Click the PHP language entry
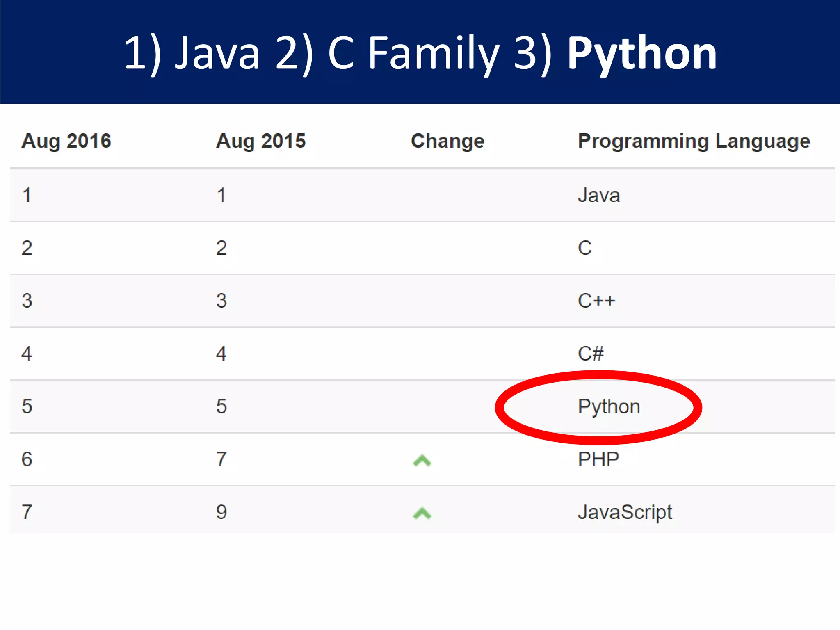This screenshot has width=840, height=630. point(598,459)
